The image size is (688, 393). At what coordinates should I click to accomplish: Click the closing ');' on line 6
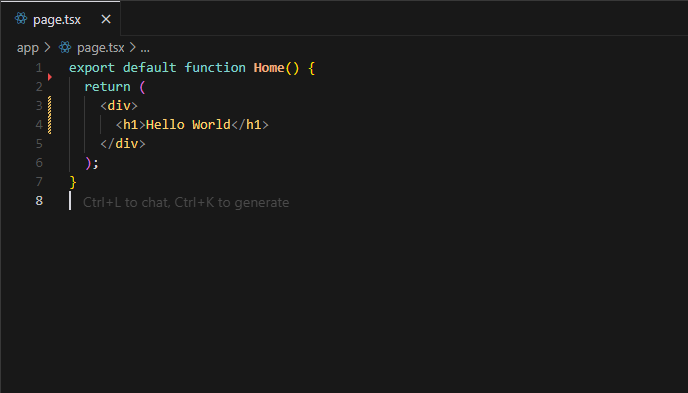click(92, 163)
